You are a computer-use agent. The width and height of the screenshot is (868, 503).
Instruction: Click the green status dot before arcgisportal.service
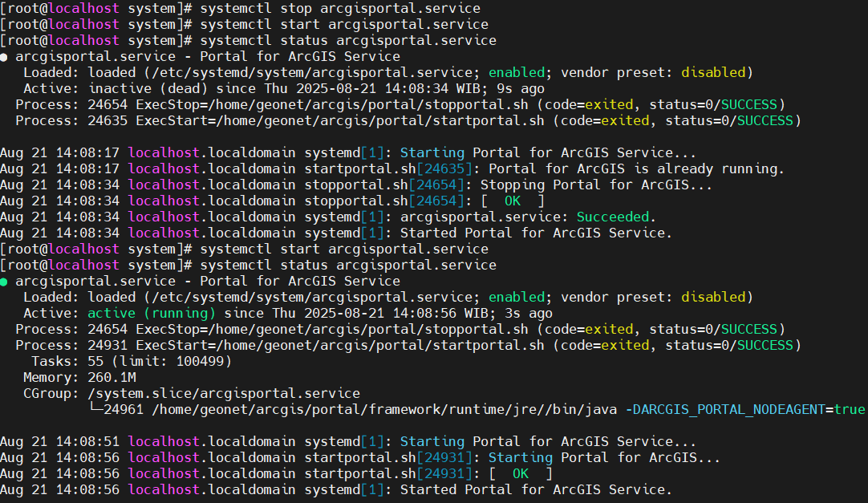4,282
